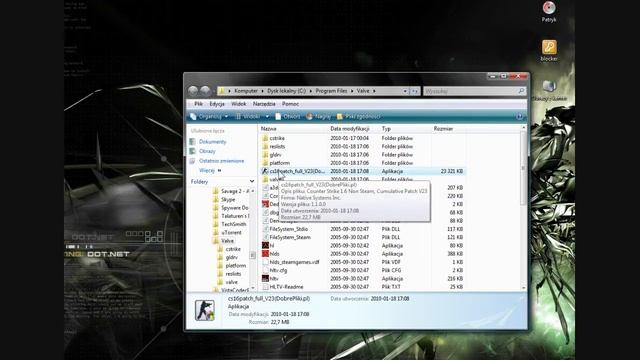The height and width of the screenshot is (360, 640).
Task: Click the hltv application icon
Action: coord(265,278)
